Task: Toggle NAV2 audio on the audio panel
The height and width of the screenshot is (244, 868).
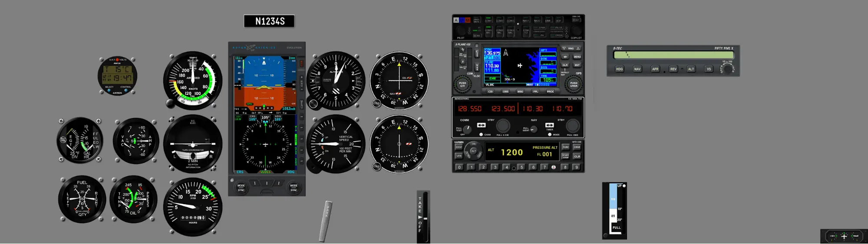Action: (x=537, y=20)
